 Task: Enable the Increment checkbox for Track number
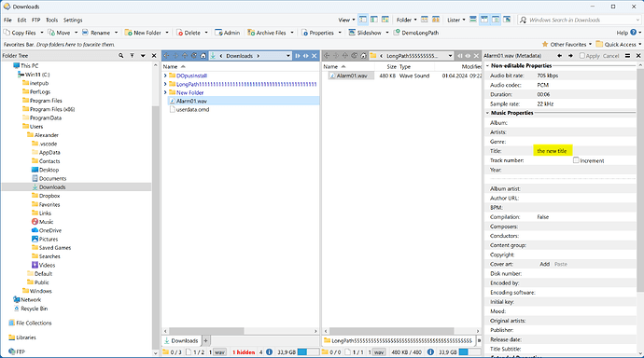coord(576,160)
